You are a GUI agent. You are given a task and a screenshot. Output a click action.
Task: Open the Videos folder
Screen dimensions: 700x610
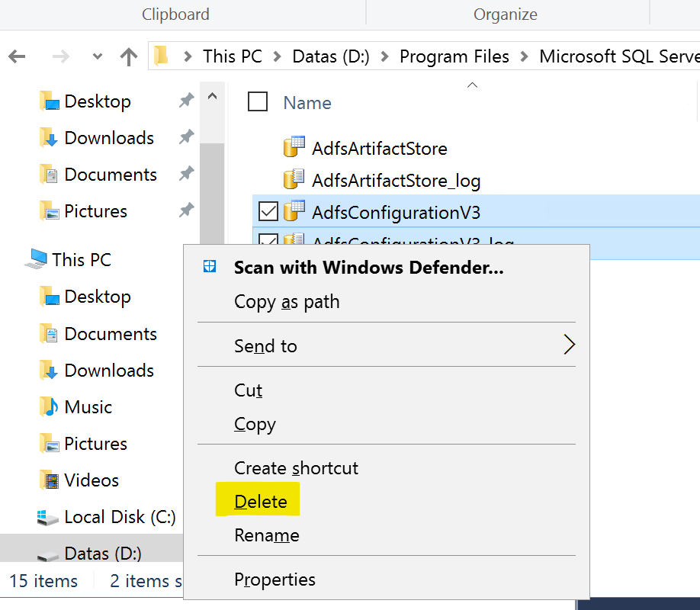92,480
